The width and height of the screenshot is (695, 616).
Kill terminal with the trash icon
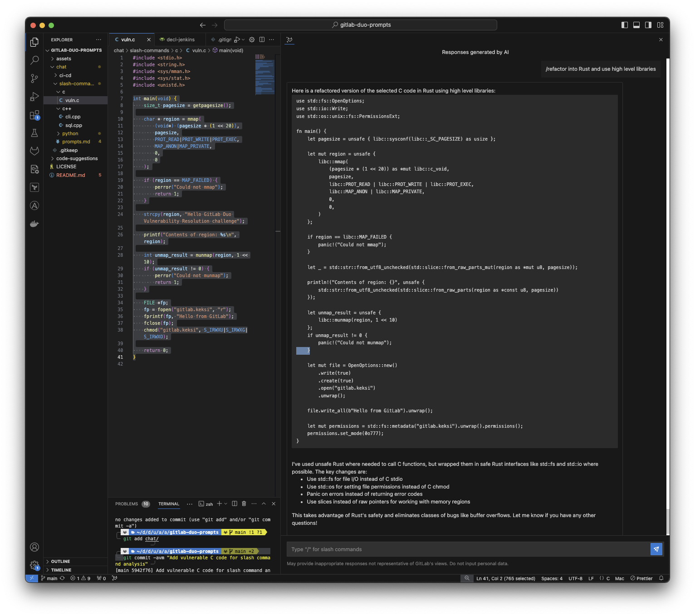click(244, 504)
